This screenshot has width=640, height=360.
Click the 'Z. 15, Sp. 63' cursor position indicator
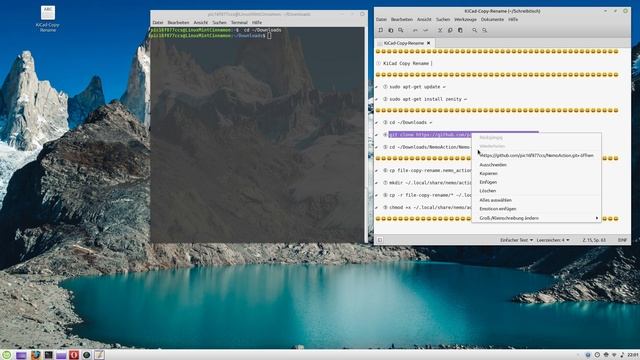(x=594, y=240)
